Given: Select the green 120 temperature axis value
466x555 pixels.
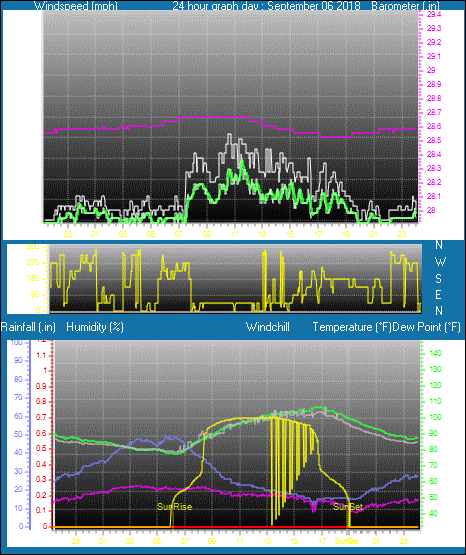Looking at the screenshot, I should point(435,385).
